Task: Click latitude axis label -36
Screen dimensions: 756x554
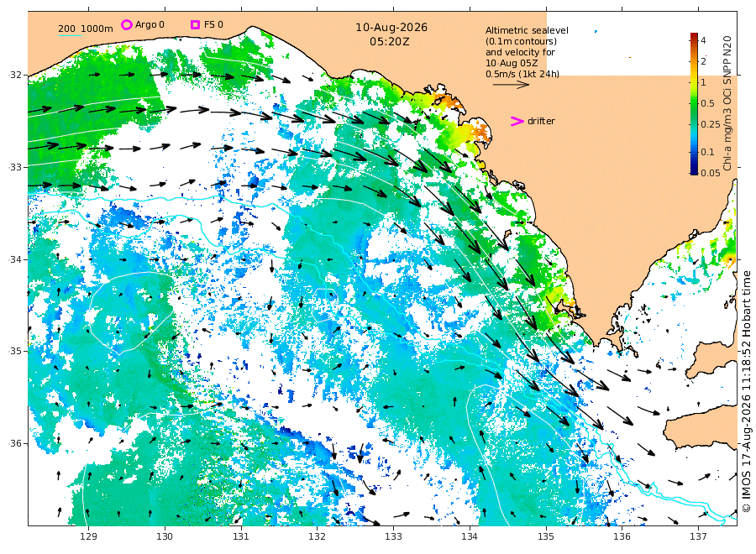Action: coord(15,444)
